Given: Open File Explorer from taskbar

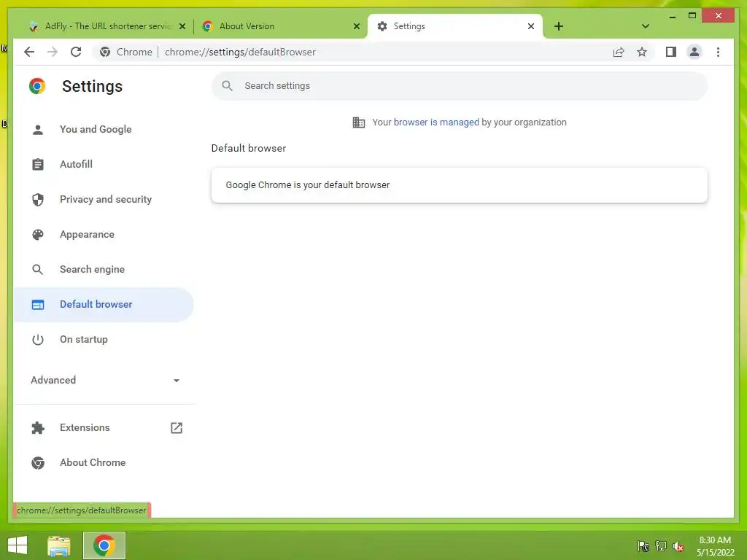Looking at the screenshot, I should pos(59,545).
